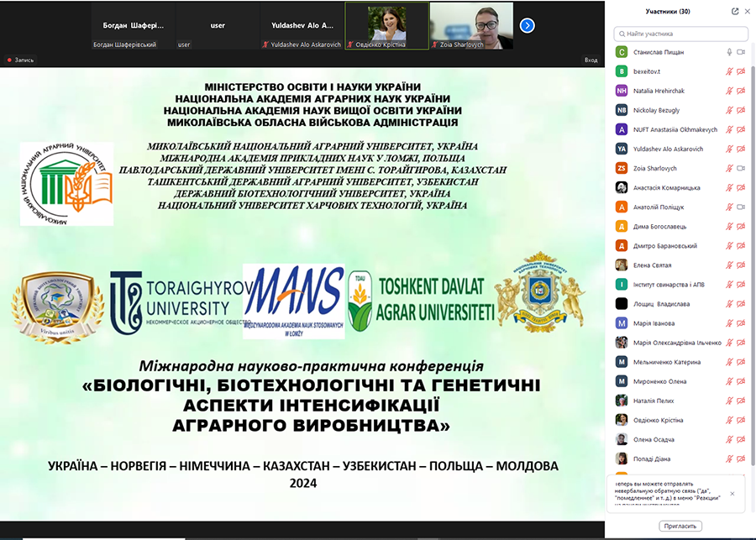Image resolution: width=756 pixels, height=540 pixels.
Task: Click the name Лощиц Владислава
Action: pos(662,304)
